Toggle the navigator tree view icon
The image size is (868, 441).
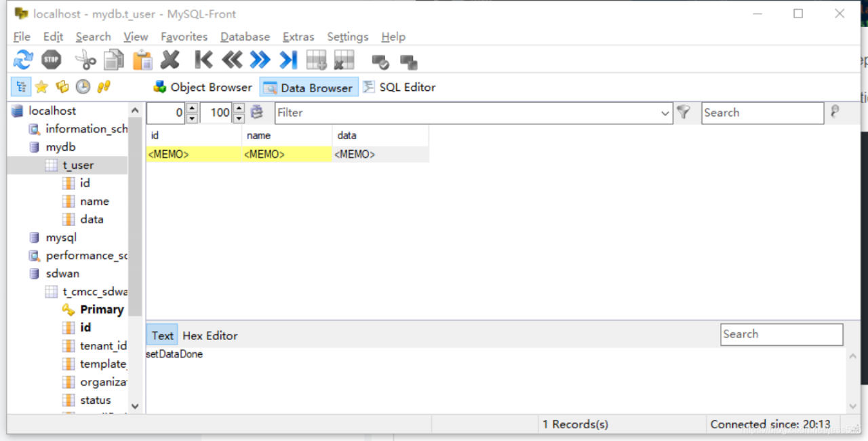21,87
